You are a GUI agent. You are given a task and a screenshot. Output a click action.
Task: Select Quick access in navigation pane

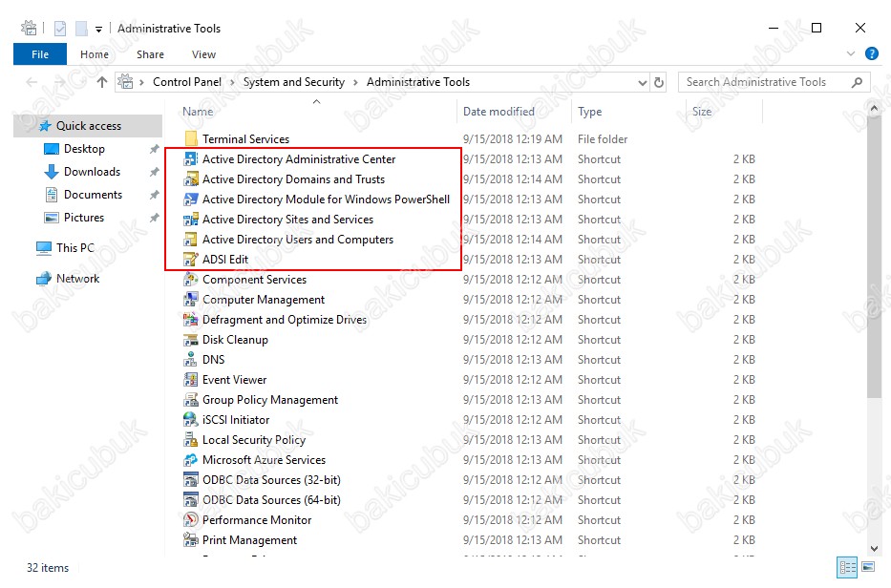click(88, 126)
